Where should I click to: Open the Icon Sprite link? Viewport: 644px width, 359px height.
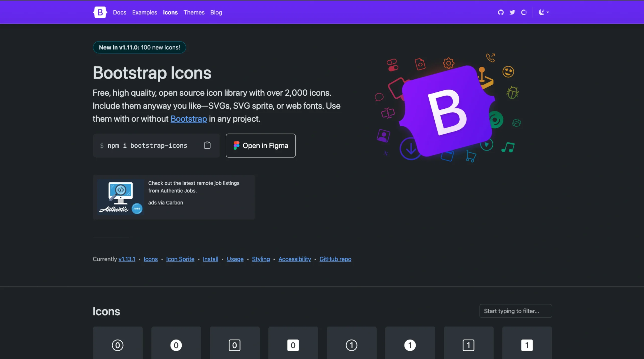[180, 259]
